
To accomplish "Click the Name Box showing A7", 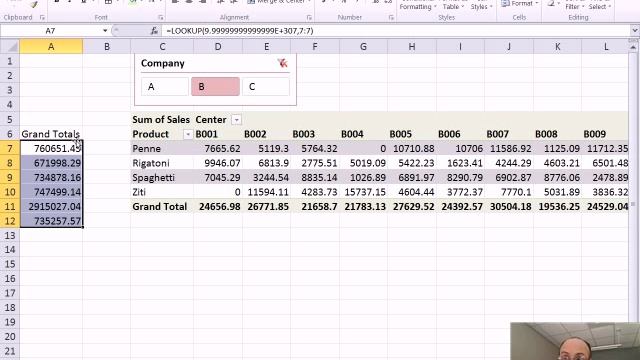I will coord(50,31).
